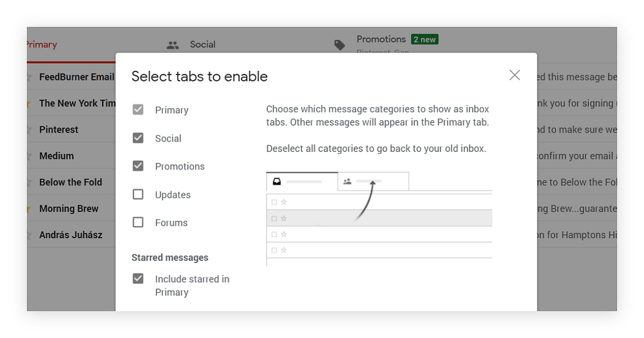Toggle Include starred in Primary checkbox
Screen dimensions: 644x338
138,279
